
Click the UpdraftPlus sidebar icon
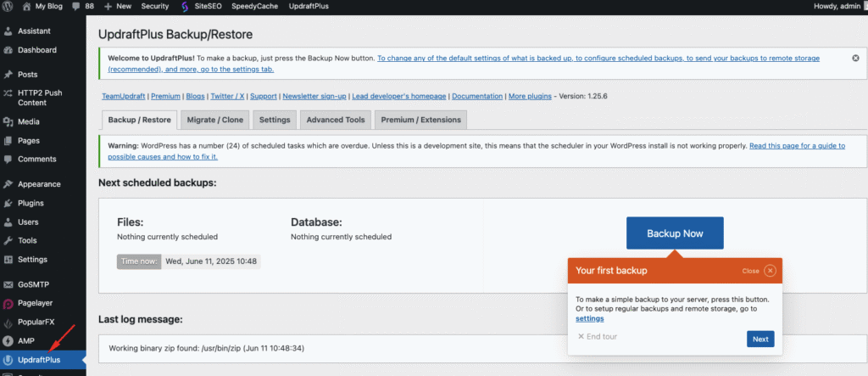[8, 360]
